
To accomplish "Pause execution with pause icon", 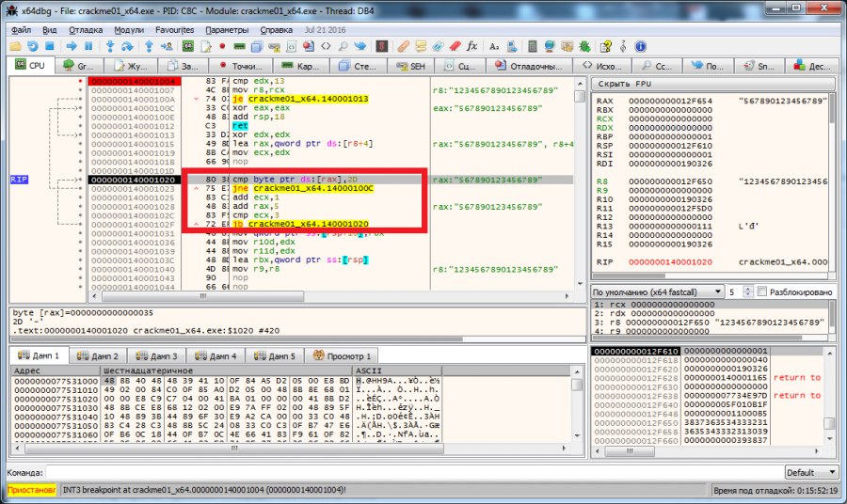I will coord(88,46).
